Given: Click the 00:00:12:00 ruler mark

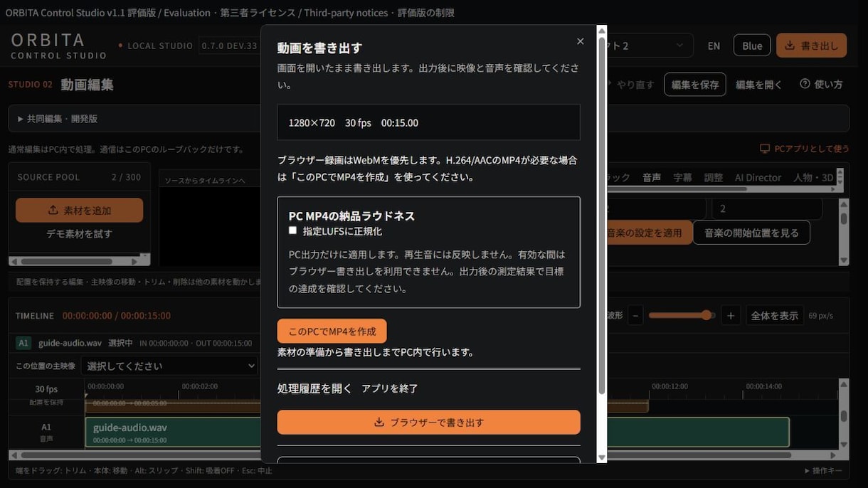Looking at the screenshot, I should [669, 386].
